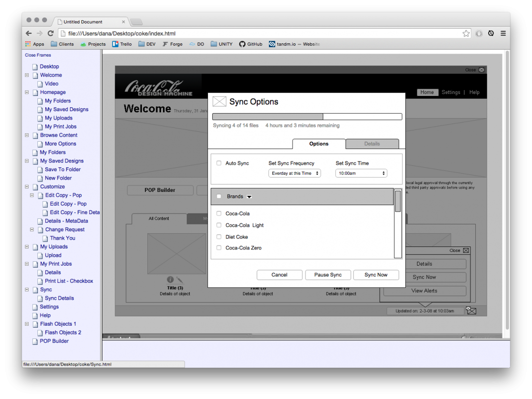Click the Brands list scrollbar thumb

(x=398, y=201)
